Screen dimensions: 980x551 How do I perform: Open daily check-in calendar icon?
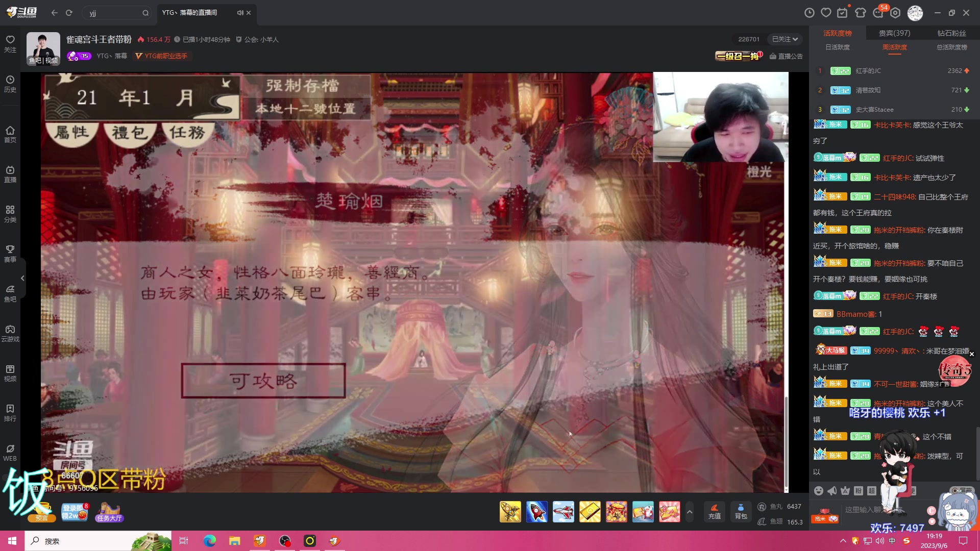843,13
